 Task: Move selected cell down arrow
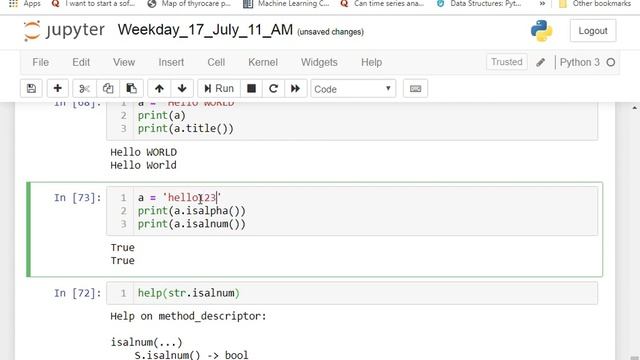(182, 89)
